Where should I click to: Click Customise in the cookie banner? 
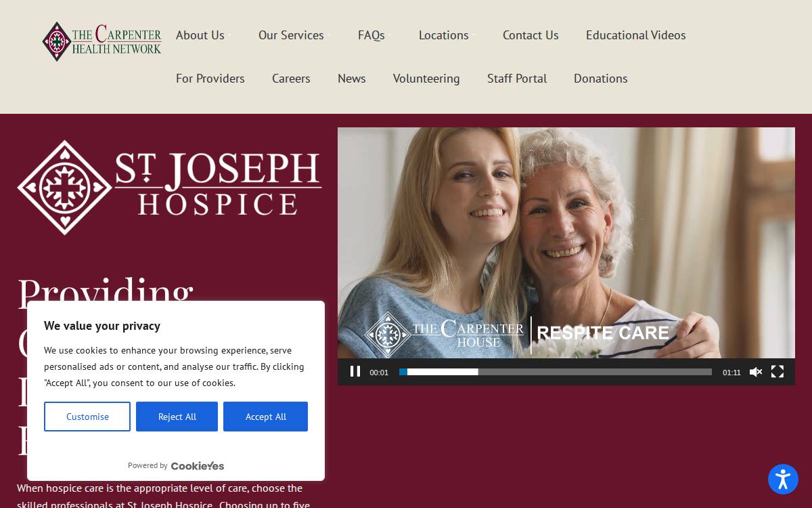click(x=87, y=417)
